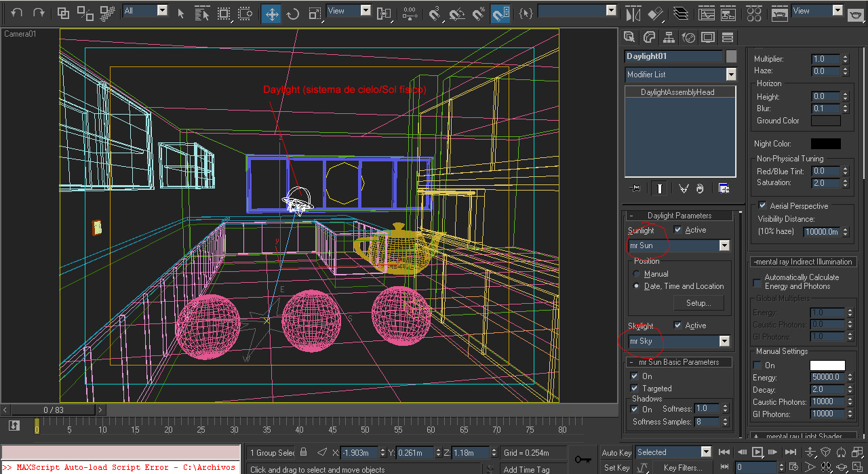Select the Rotate tool in toolbar
The height and width of the screenshot is (474, 868).
coord(293,14)
